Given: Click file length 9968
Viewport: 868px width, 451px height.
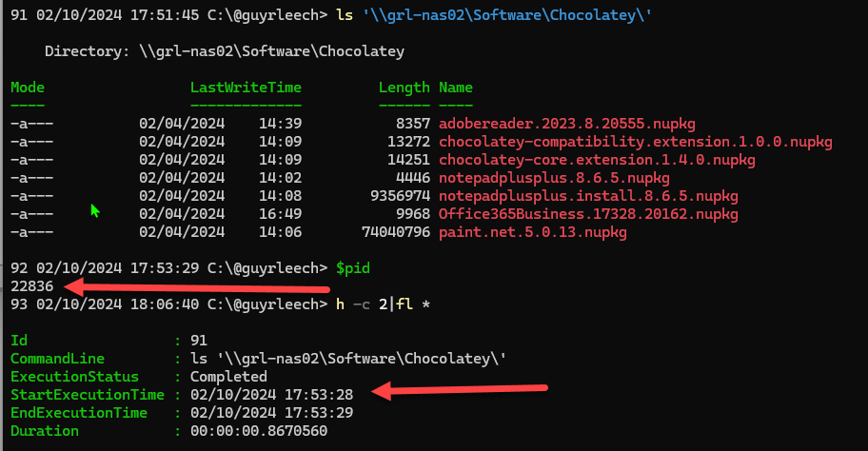Looking at the screenshot, I should click(413, 214).
